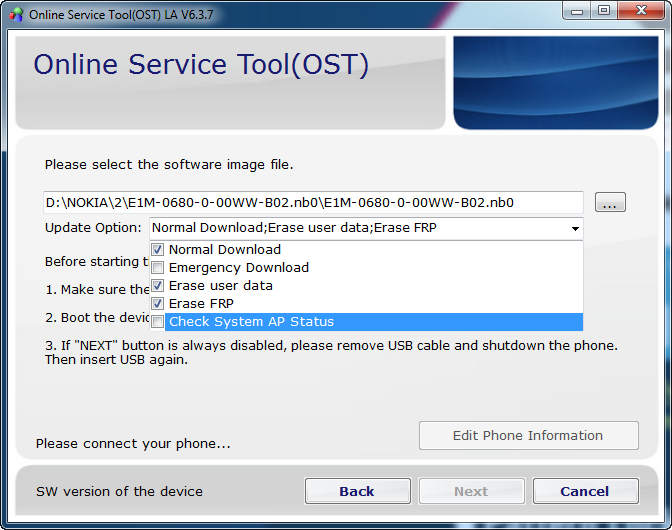Image resolution: width=672 pixels, height=530 pixels.
Task: Click the Edit Phone Information button
Action: click(x=528, y=435)
